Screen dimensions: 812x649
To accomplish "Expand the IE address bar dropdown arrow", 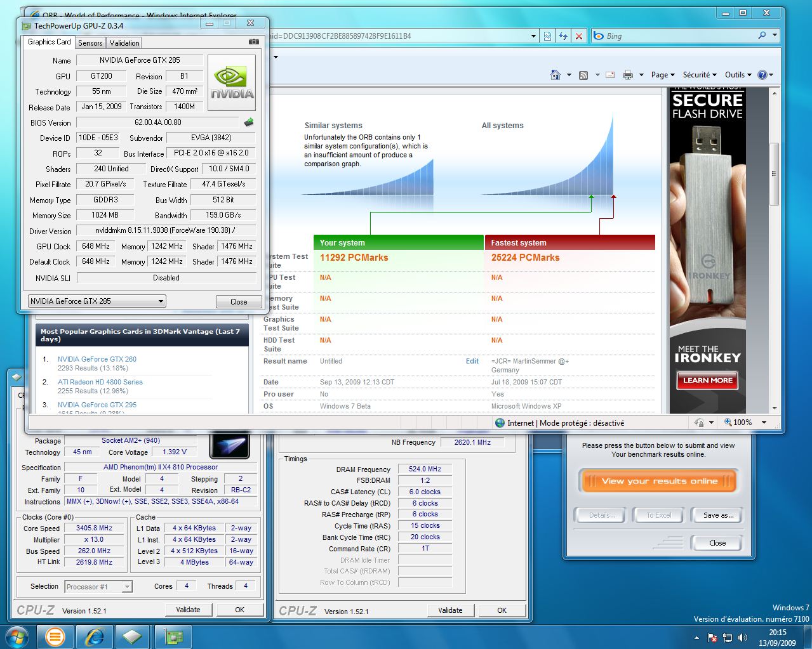I will (533, 36).
